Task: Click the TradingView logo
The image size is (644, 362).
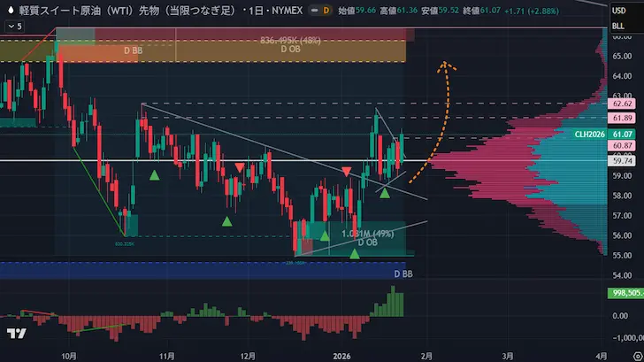Action: (14, 333)
